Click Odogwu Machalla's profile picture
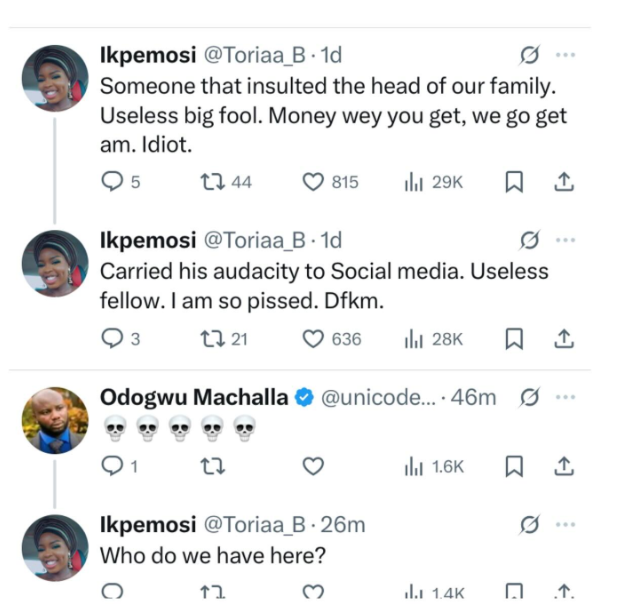This screenshot has height=604, width=617. [x=54, y=421]
